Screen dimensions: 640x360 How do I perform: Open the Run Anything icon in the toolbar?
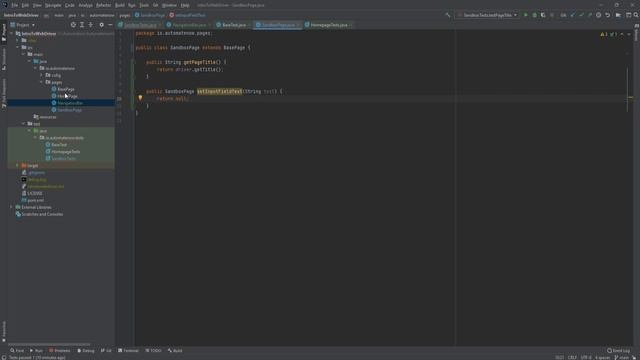pos(629,15)
